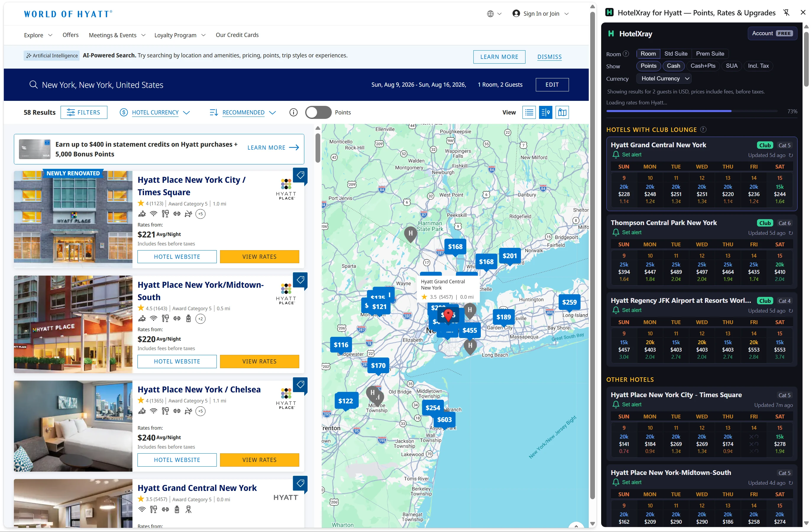Screen dimensions: 812x532
Task: Refresh Hyatt Grand Central rates icon
Action: pos(791,155)
